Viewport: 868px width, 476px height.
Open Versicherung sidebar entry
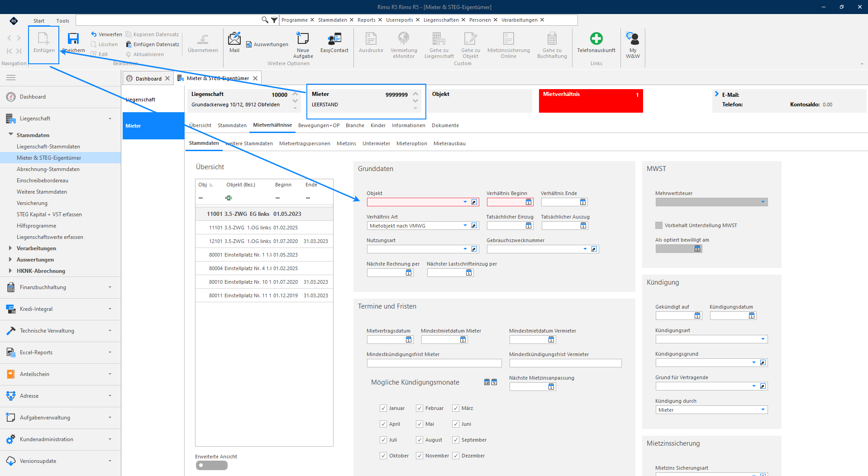(x=32, y=203)
